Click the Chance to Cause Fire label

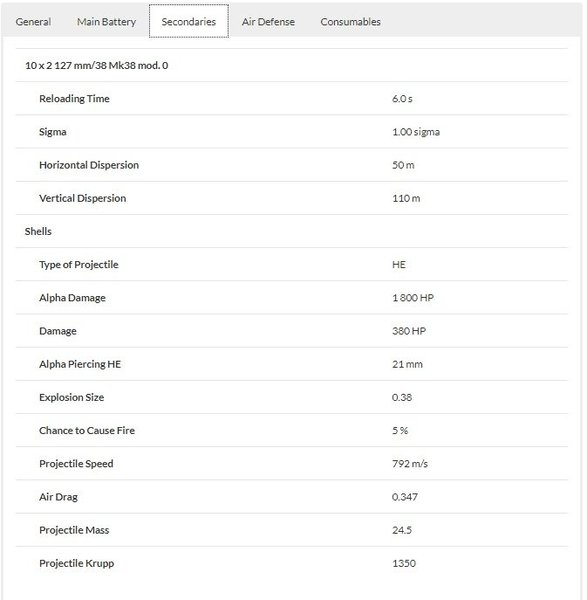coord(87,430)
